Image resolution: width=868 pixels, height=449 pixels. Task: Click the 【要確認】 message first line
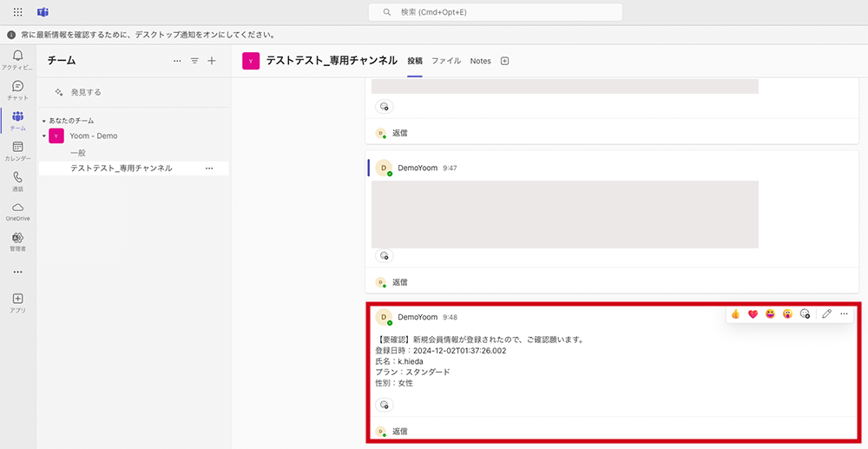[x=480, y=340]
